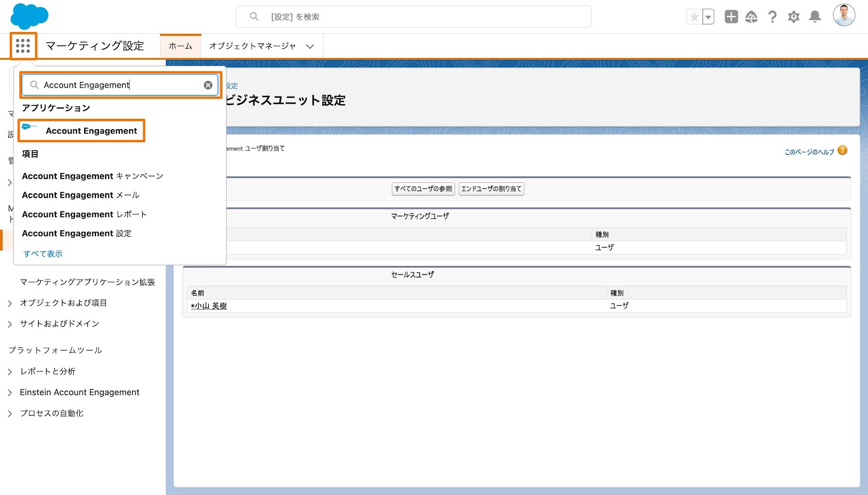Viewport: 868px width, 495px height.
Task: Click the エンドユーザの割り当て button
Action: (x=492, y=189)
